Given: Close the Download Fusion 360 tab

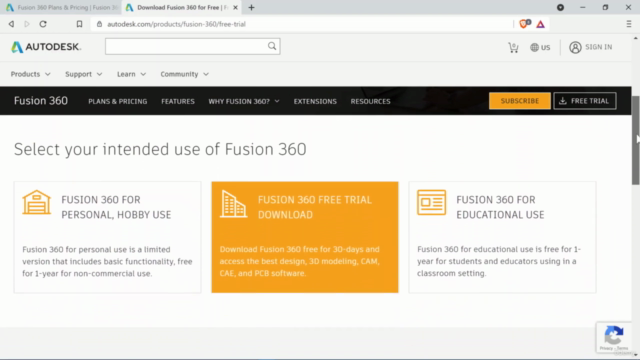Looking at the screenshot, I should [235, 7].
